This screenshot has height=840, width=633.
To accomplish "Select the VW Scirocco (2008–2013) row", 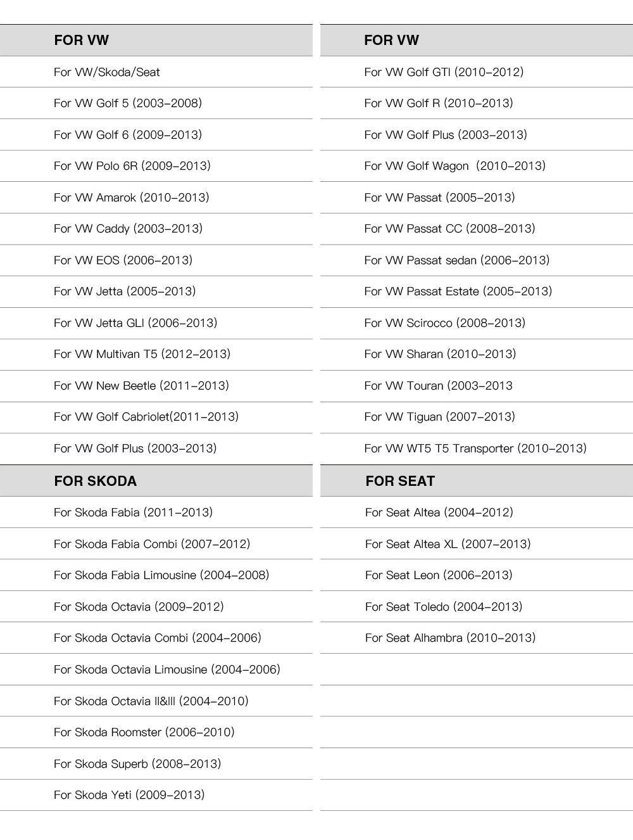I will [x=444, y=323].
